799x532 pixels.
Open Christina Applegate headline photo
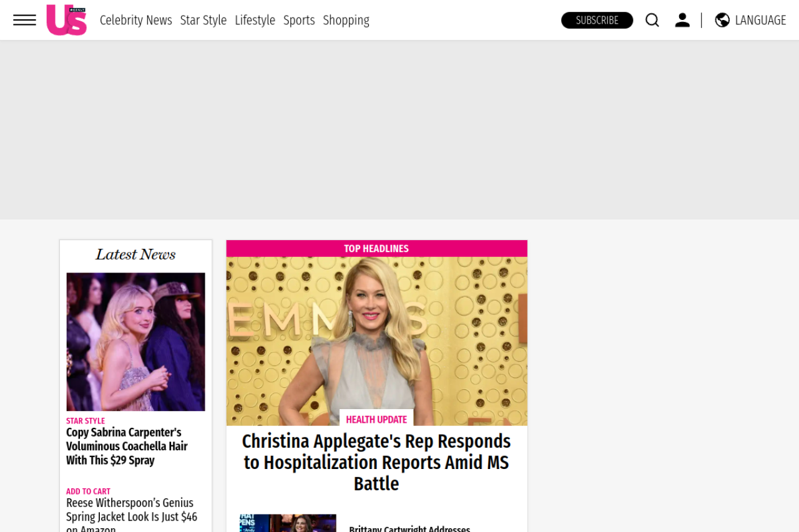[x=376, y=341]
